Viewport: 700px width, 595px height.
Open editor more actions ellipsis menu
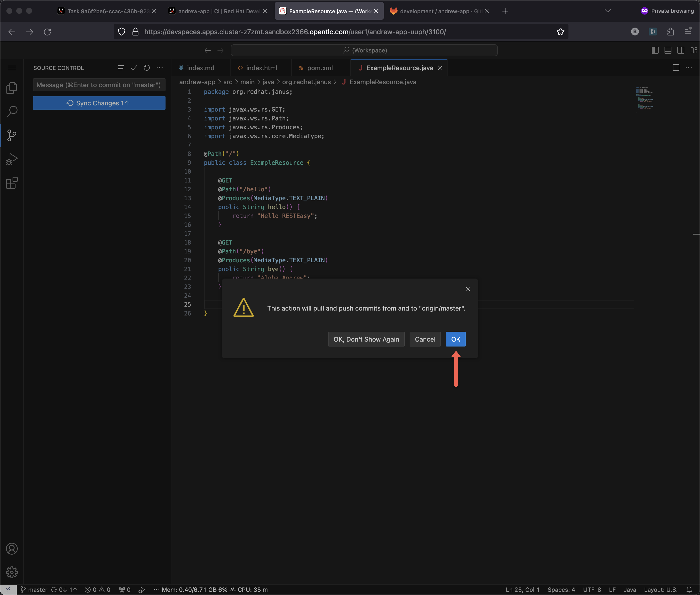(x=688, y=68)
